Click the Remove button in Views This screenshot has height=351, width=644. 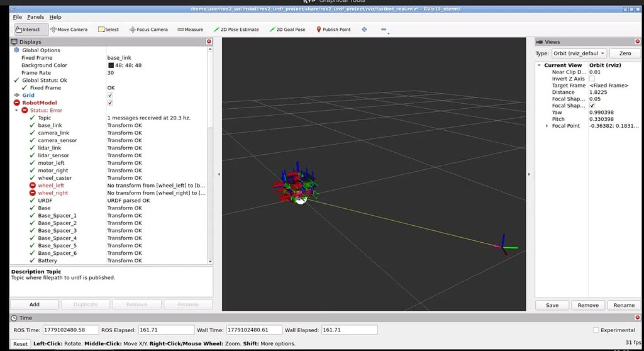588,305
